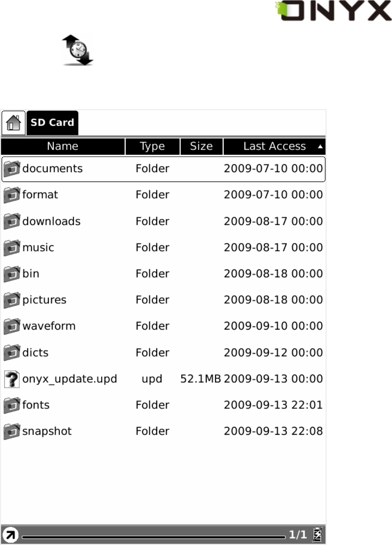Image resolution: width=392 pixels, height=545 pixels.
Task: Open the downloads folder
Action: [51, 221]
